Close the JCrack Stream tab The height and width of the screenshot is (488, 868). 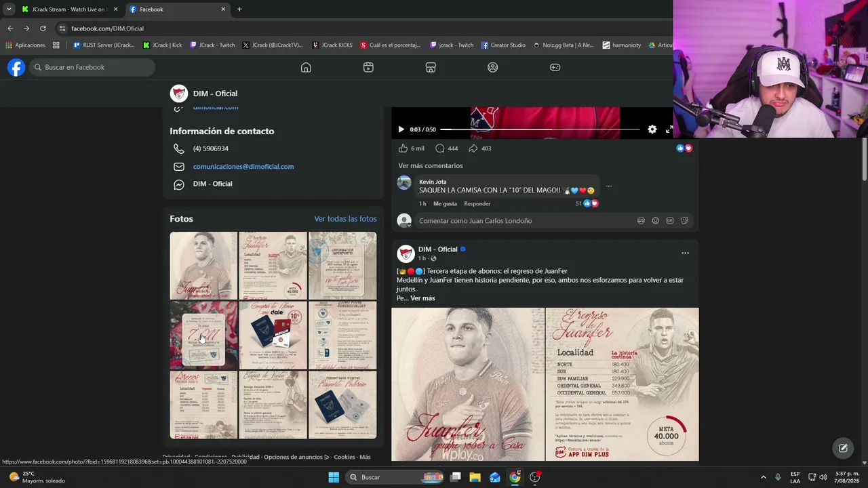point(115,9)
